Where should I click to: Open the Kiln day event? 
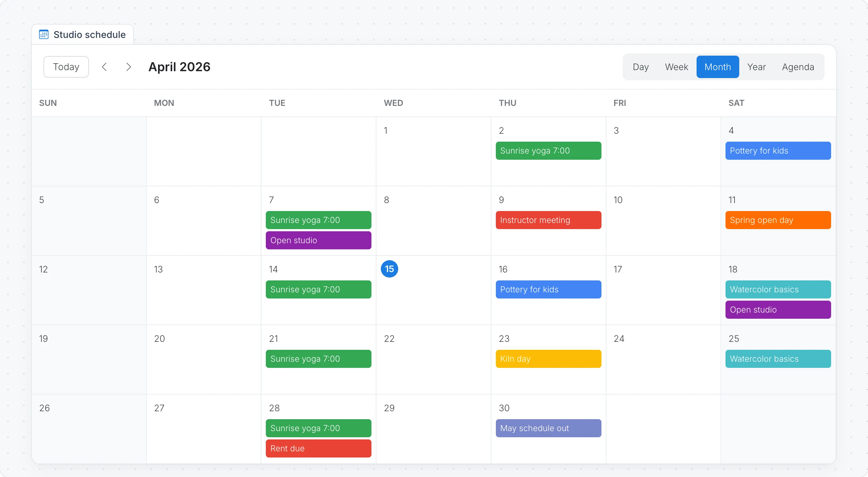(548, 359)
